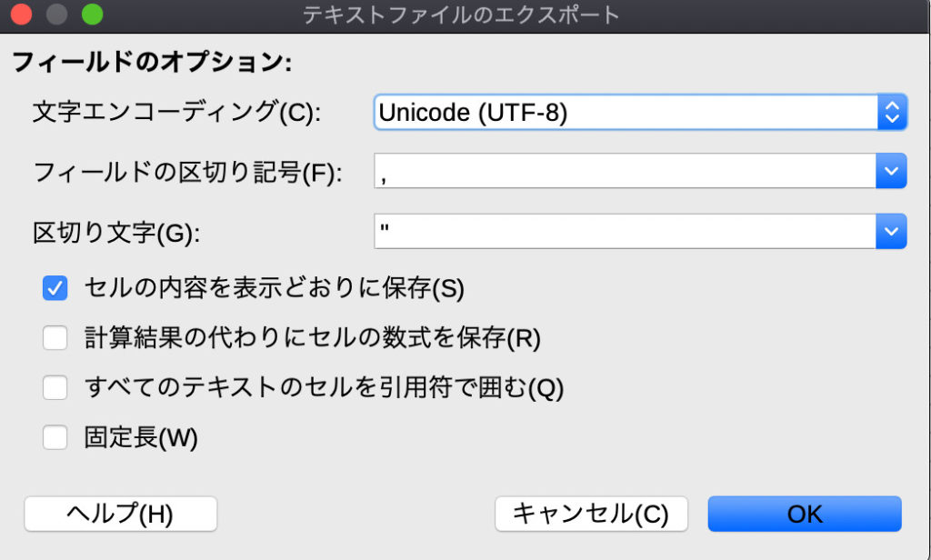The height and width of the screenshot is (560, 931).
Task: Click the green zoom window button
Action: coord(92,15)
